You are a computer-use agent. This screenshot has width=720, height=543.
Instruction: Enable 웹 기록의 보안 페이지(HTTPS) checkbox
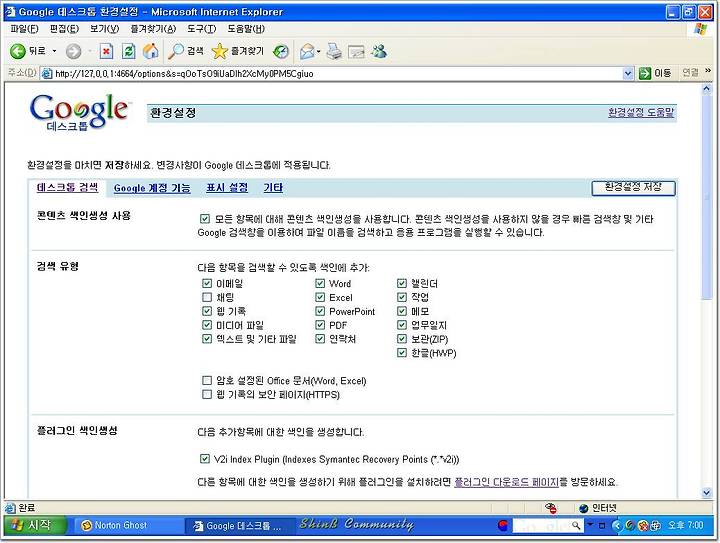pyautogui.click(x=207, y=394)
